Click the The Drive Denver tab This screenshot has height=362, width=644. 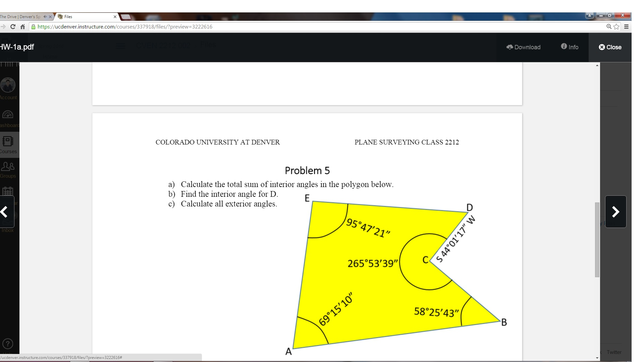tap(22, 16)
